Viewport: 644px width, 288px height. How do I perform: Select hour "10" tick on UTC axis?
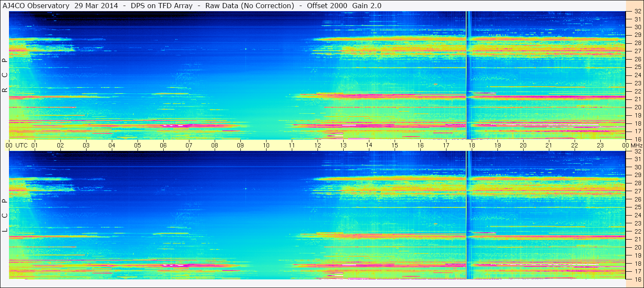click(266, 145)
